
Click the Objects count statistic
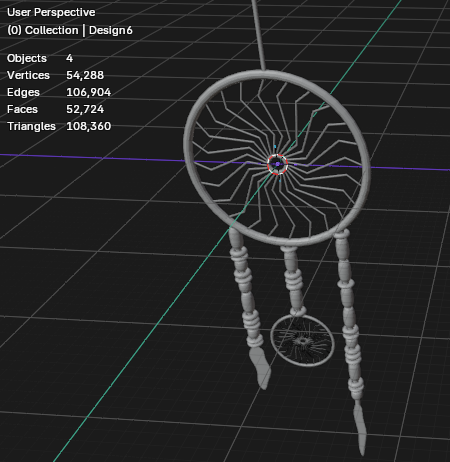40,58
